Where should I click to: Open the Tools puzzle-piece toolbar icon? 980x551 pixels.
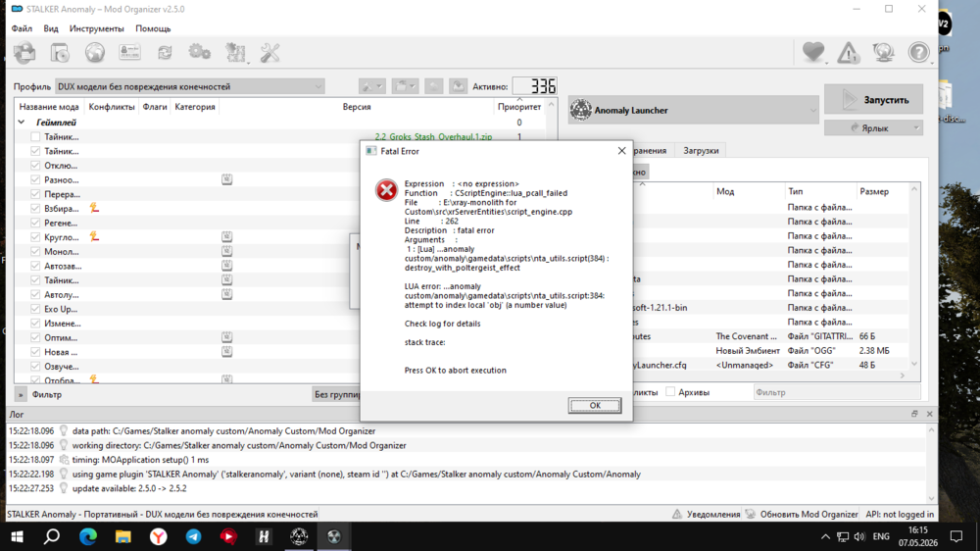(235, 53)
